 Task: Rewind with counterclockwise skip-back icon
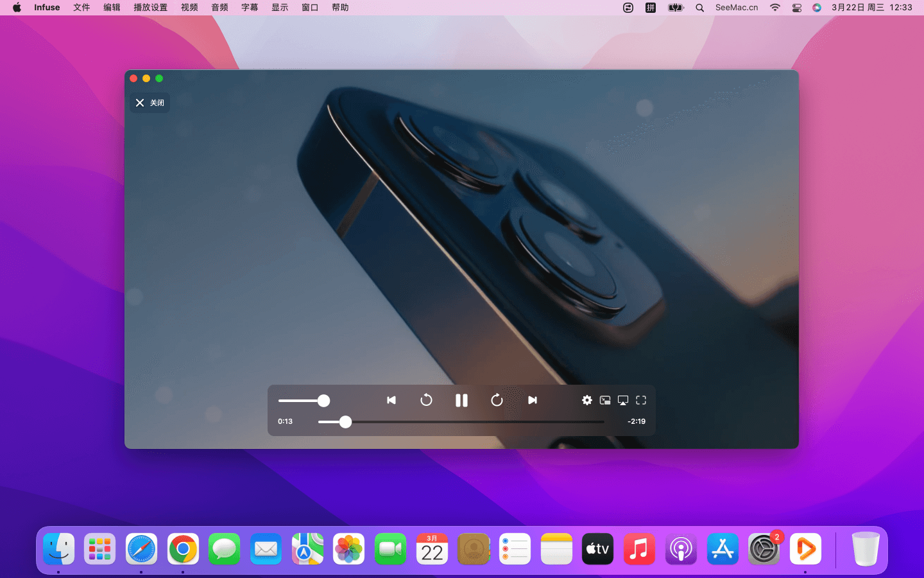[x=426, y=400]
